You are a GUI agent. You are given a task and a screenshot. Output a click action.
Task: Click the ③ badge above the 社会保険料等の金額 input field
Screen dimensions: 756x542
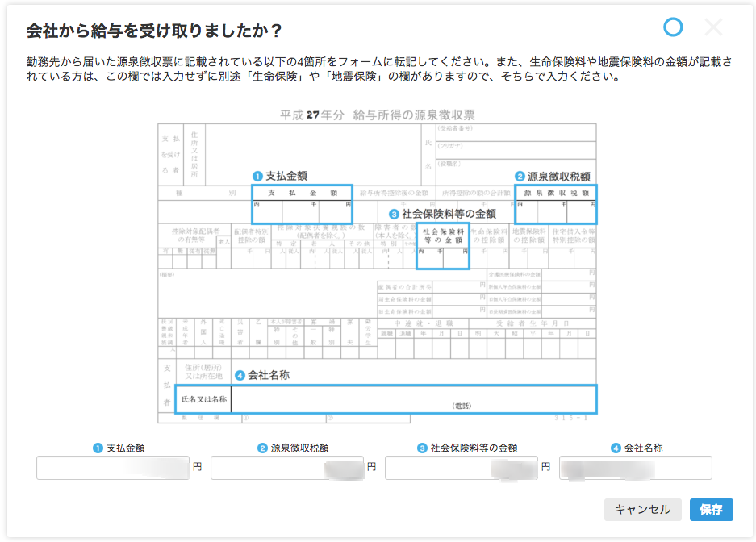coord(421,448)
